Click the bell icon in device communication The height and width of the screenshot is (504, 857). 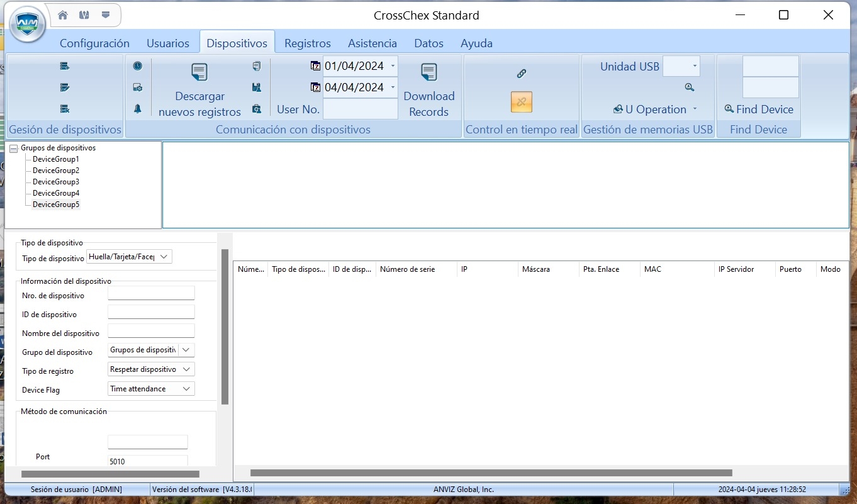137,109
